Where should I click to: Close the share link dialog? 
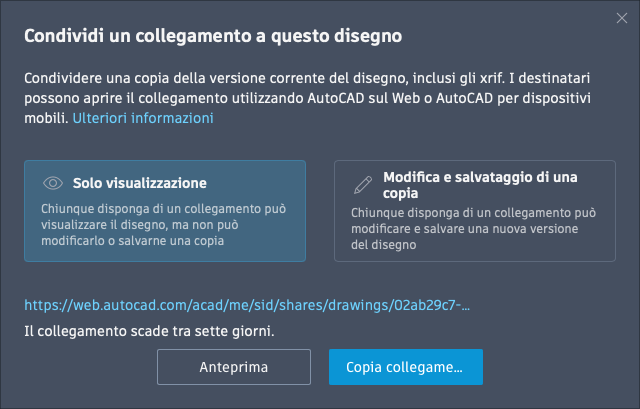tap(622, 18)
